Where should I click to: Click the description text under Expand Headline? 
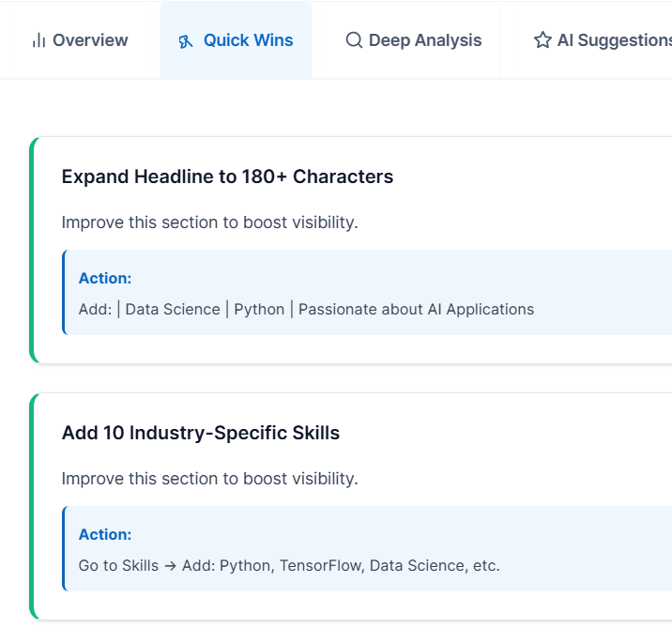(x=209, y=222)
